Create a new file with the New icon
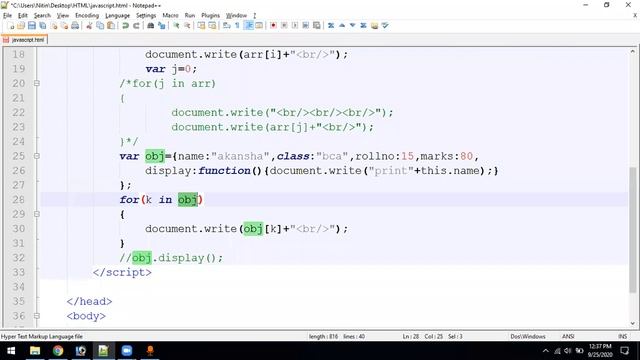 point(11,26)
